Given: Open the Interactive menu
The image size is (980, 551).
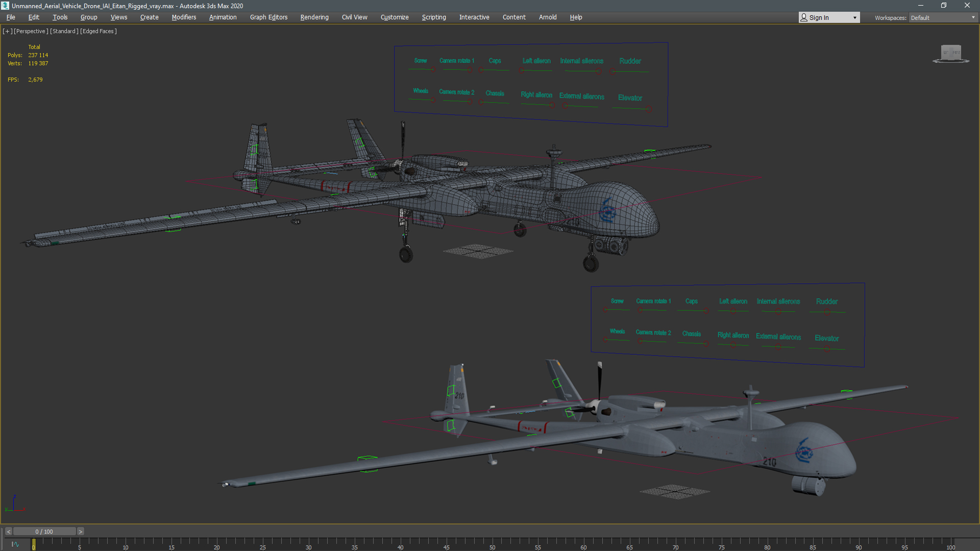Looking at the screenshot, I should click(x=474, y=17).
